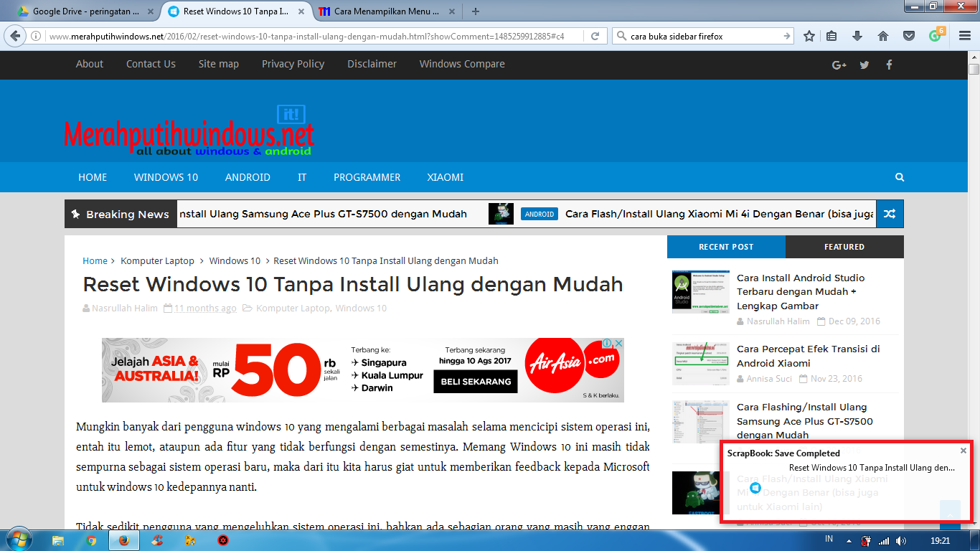980x551 pixels.
Task: Open ANDROID navigation menu item
Action: pos(248,177)
